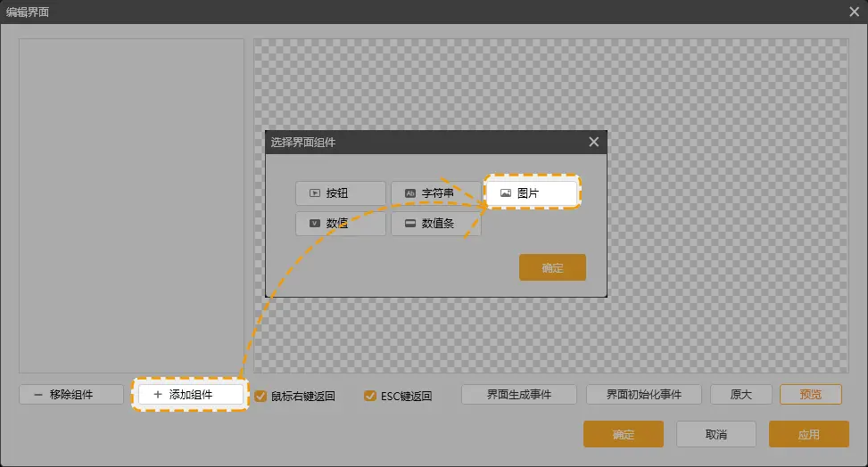The width and height of the screenshot is (868, 467).
Task: Click the 取消 button
Action: coord(715,435)
